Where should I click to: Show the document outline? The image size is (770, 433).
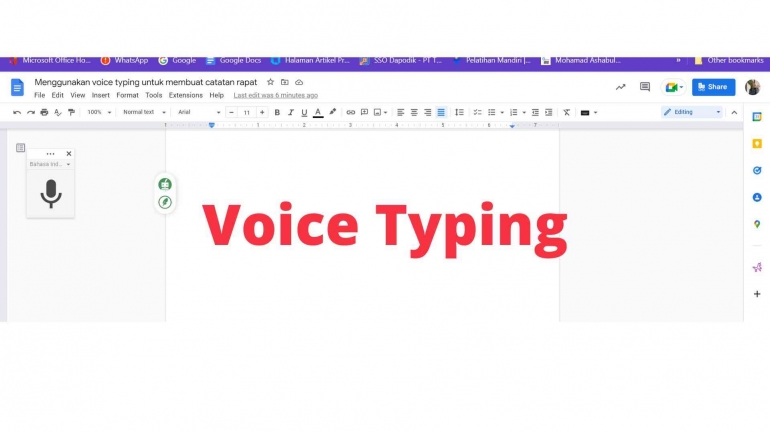click(20, 148)
